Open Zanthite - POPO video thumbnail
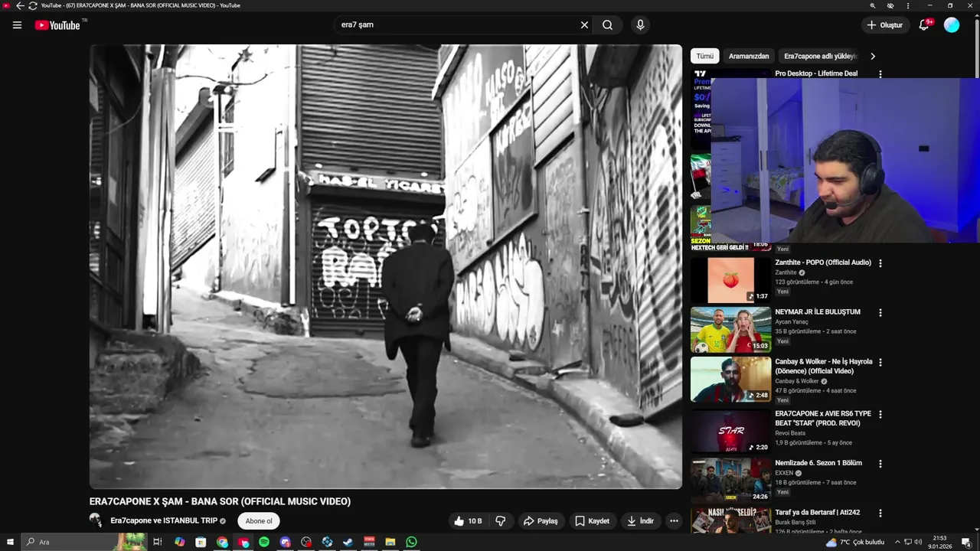 (730, 280)
